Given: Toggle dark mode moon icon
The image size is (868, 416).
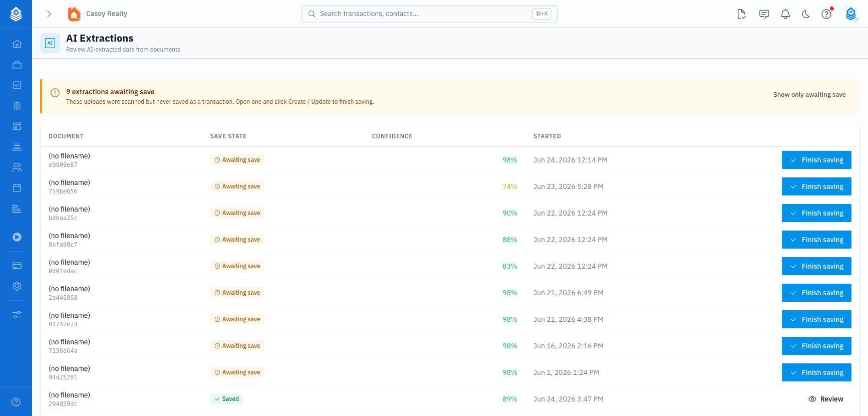Looking at the screenshot, I should tap(806, 14).
